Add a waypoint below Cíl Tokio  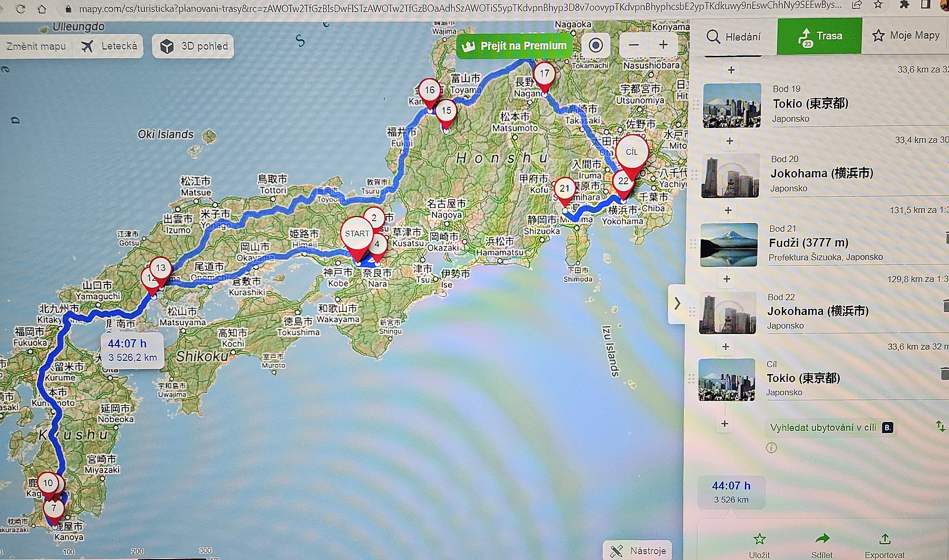point(725,424)
